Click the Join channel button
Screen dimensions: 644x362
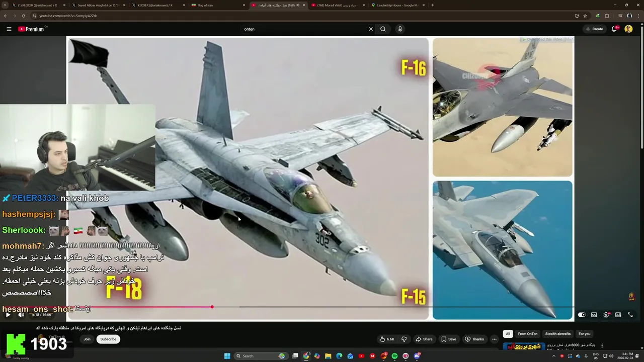87,339
